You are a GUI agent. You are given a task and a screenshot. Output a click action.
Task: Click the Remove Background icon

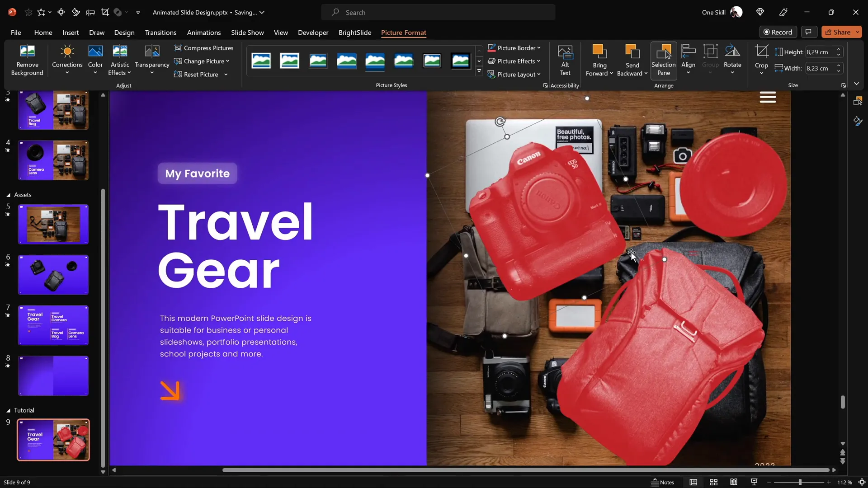coord(27,52)
